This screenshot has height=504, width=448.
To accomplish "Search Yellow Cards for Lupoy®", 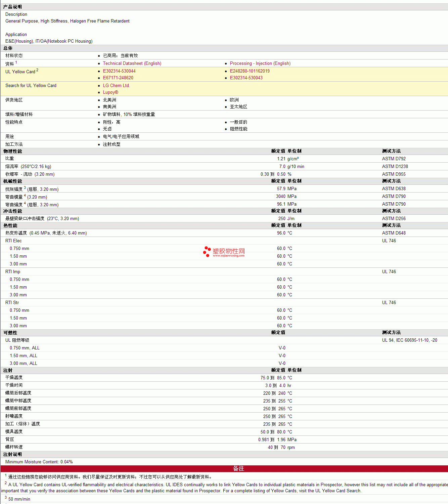I will [110, 92].
